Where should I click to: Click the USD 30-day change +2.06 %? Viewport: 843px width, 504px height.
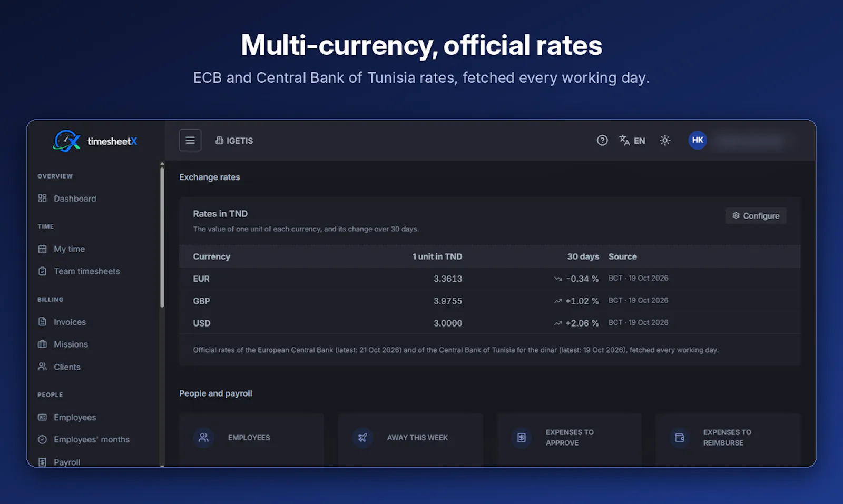[x=582, y=323]
